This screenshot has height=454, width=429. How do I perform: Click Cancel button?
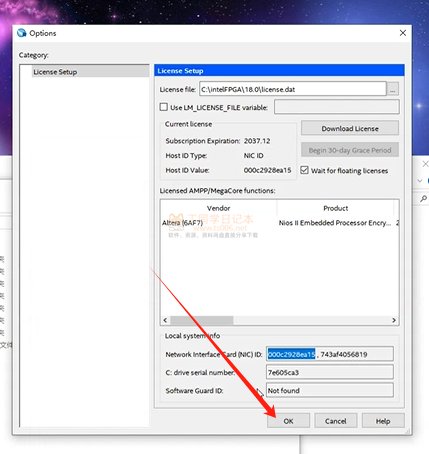(x=336, y=421)
